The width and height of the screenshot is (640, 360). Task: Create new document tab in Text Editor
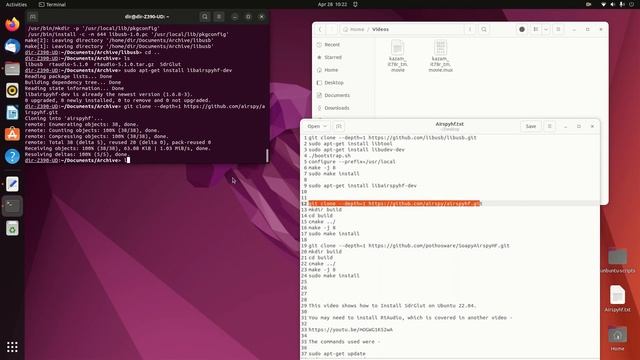[x=338, y=126]
